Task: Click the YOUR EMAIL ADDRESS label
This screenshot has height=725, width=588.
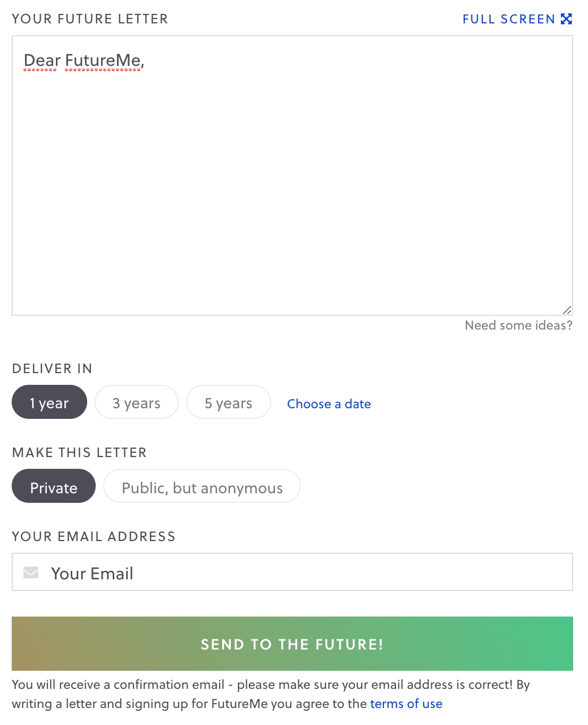Action: click(94, 537)
